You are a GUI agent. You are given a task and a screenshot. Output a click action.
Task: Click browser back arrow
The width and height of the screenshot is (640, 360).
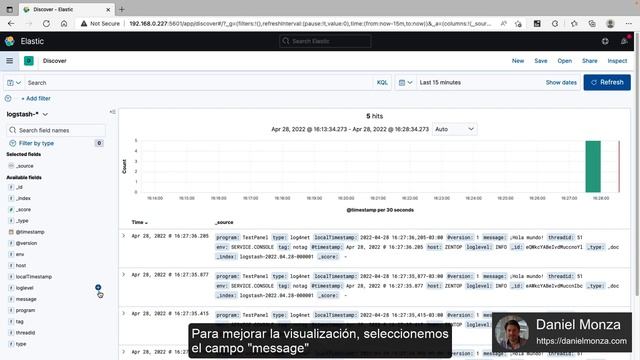tap(11, 24)
